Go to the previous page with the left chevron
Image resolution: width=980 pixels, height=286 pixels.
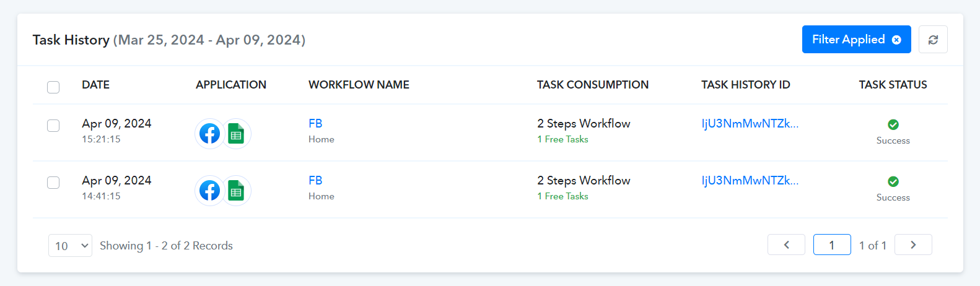(786, 245)
